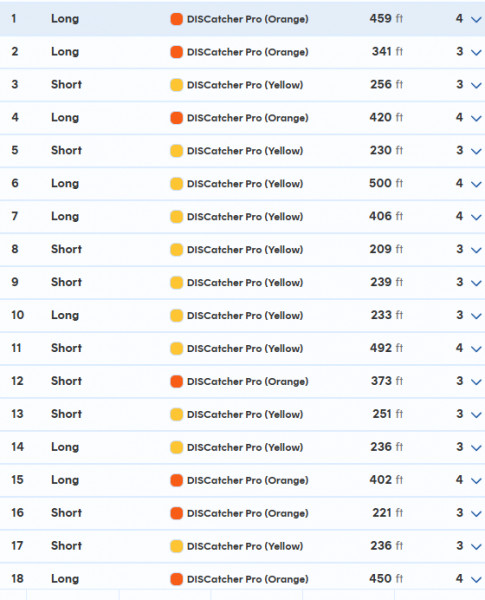Click the Short label on hole 16

click(x=67, y=512)
